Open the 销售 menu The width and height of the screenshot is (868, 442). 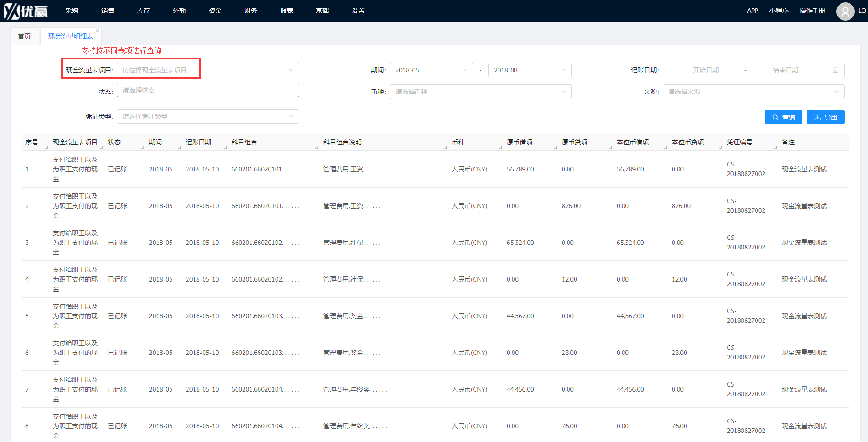pyautogui.click(x=108, y=11)
